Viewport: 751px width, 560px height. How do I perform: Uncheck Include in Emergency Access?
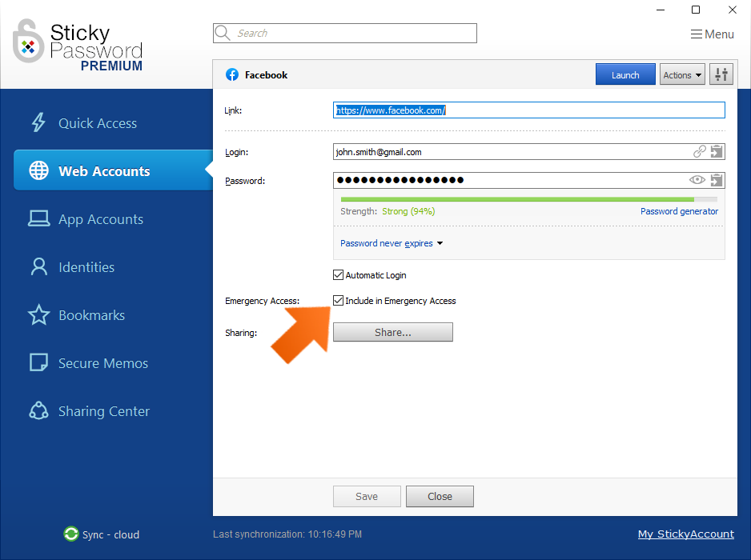[338, 301]
